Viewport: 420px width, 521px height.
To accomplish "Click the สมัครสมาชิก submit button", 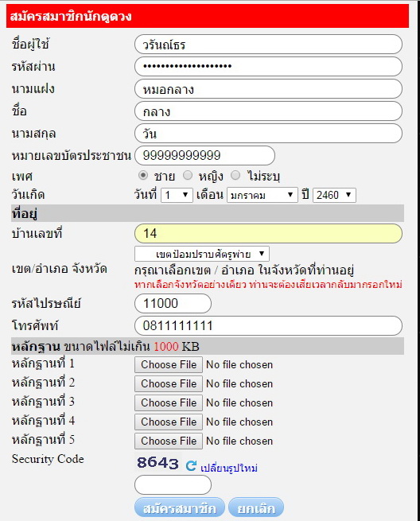I will (x=180, y=508).
